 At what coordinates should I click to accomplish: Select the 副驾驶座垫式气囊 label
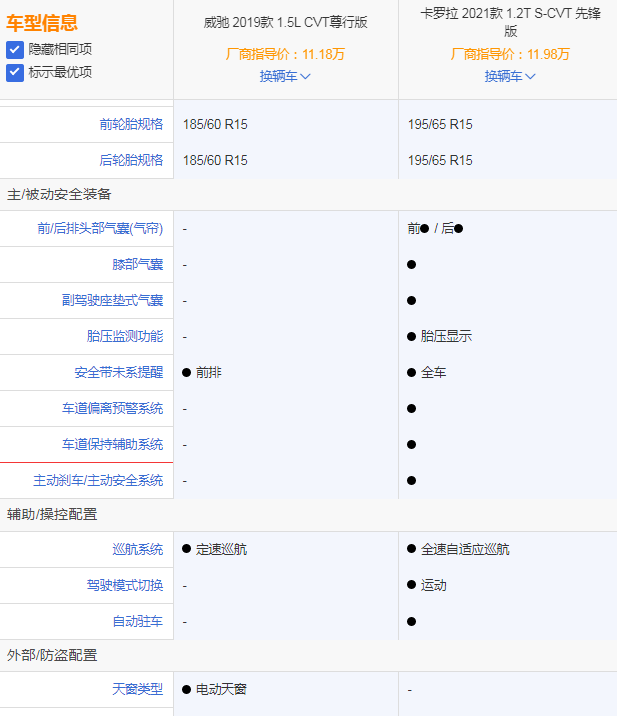tap(112, 300)
